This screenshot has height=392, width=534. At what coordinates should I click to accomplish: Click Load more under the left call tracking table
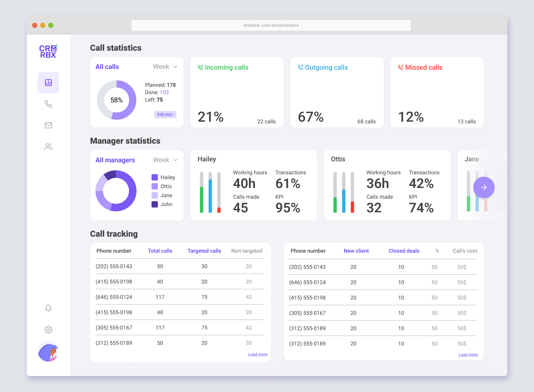click(x=257, y=354)
